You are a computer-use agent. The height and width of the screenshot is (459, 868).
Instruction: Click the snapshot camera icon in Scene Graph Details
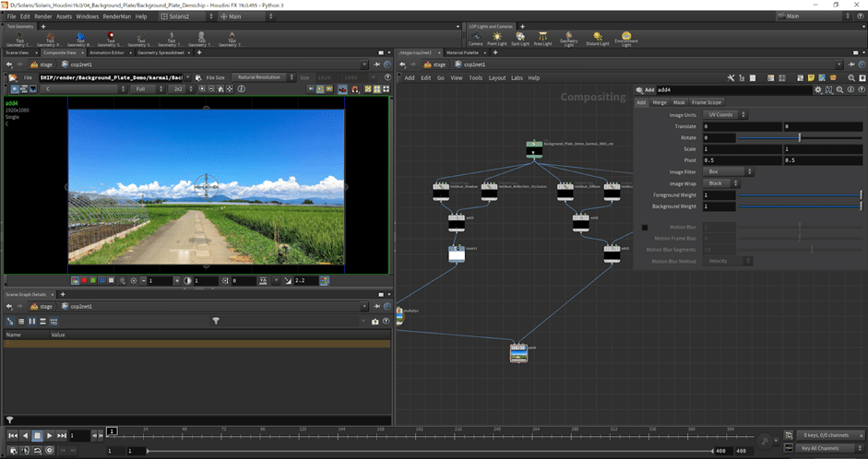(375, 322)
